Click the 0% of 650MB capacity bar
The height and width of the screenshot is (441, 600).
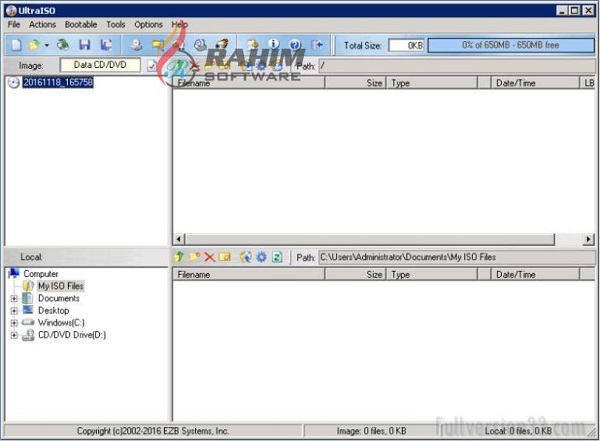511,45
